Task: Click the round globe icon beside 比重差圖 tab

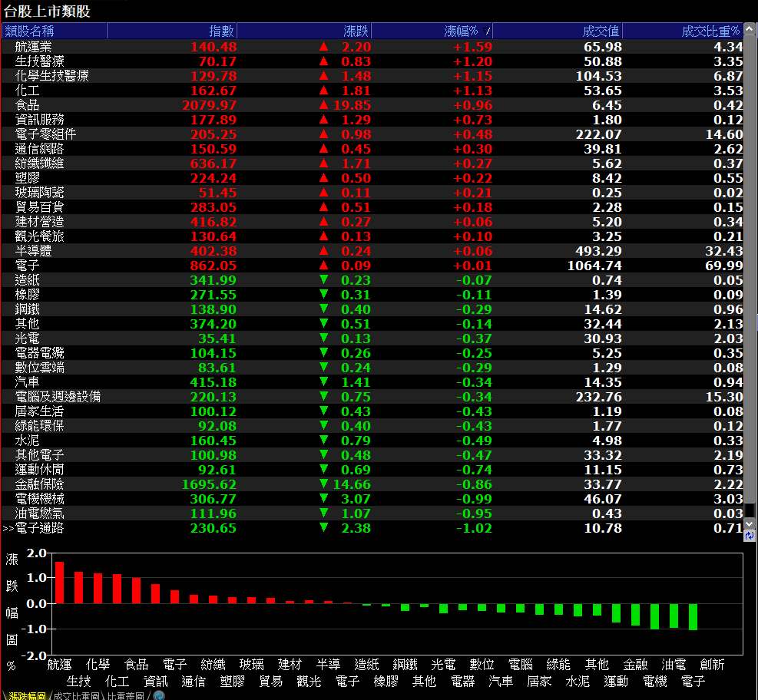Action: click(x=158, y=695)
